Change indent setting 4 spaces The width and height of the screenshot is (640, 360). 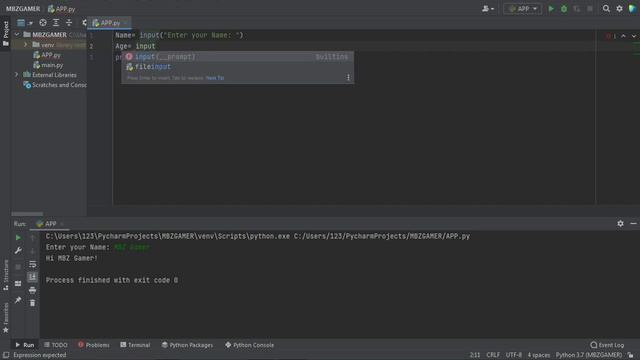point(538,355)
